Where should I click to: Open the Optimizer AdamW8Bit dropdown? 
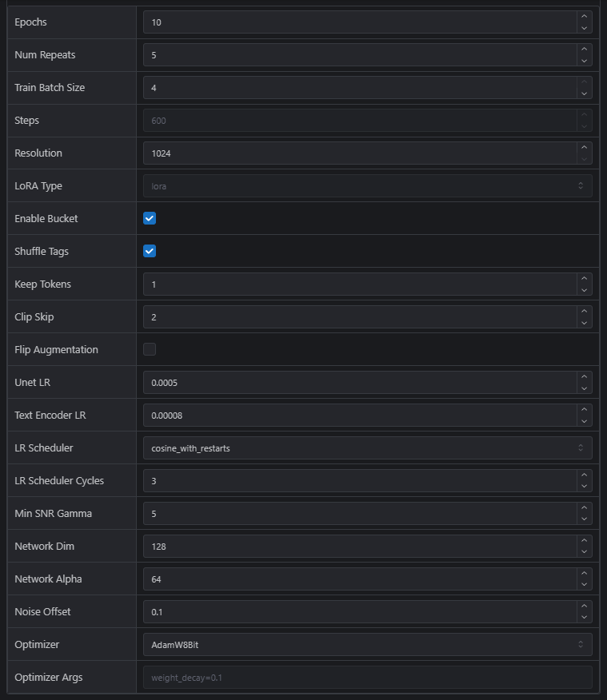coord(367,644)
